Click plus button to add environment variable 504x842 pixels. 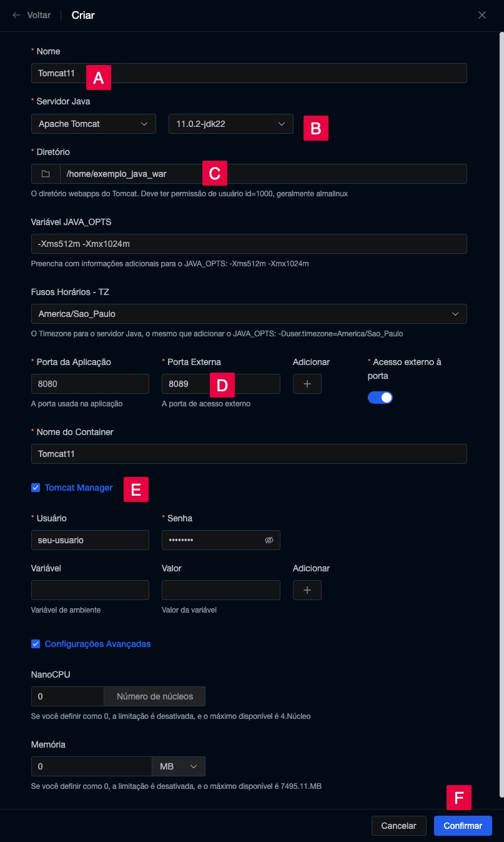point(307,590)
